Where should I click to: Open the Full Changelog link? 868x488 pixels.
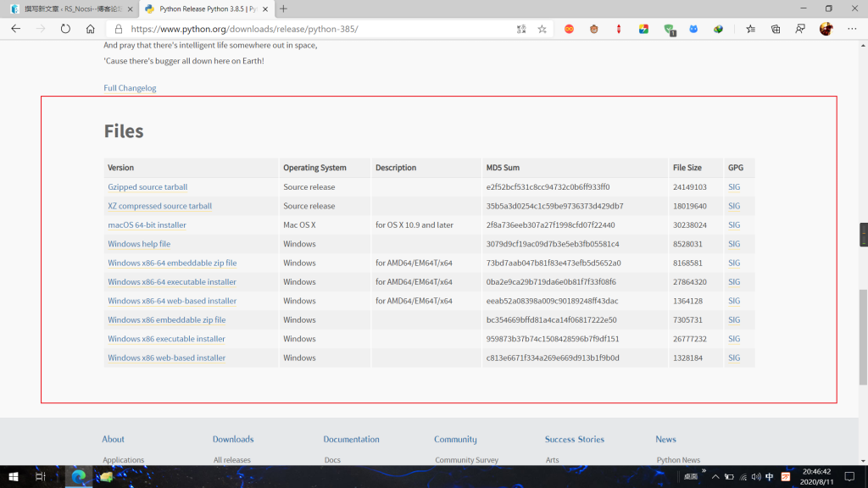[130, 88]
